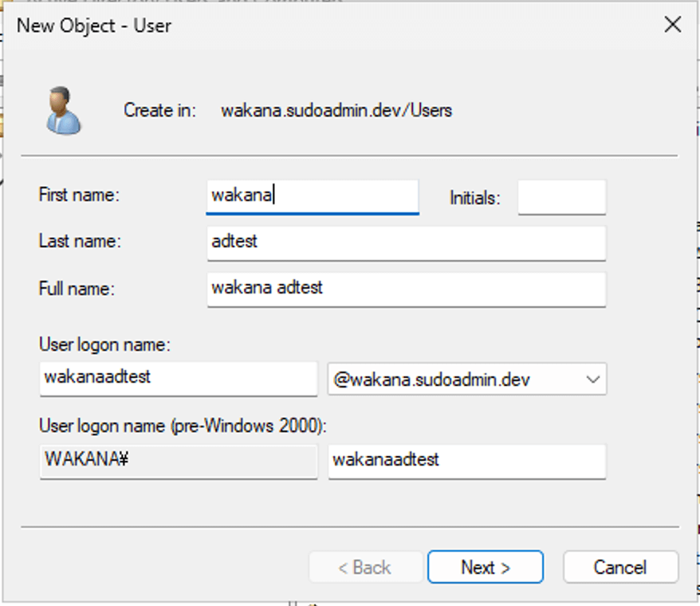
Task: Click the greyed WAKANA¥ domain prefix field
Action: tap(178, 460)
